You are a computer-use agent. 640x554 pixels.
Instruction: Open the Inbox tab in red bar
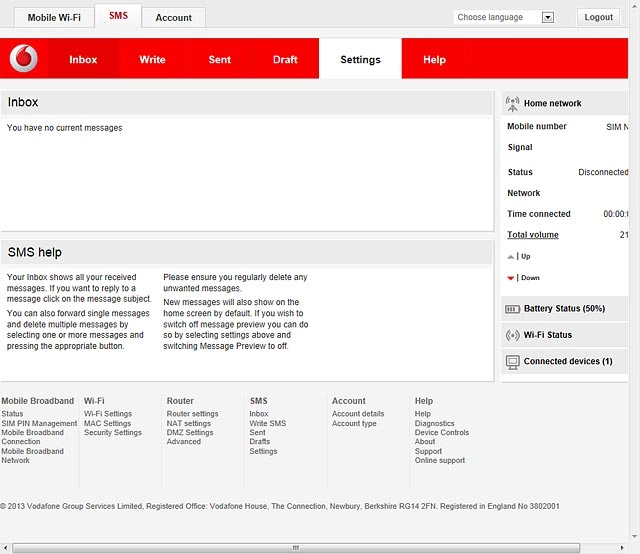pos(83,60)
